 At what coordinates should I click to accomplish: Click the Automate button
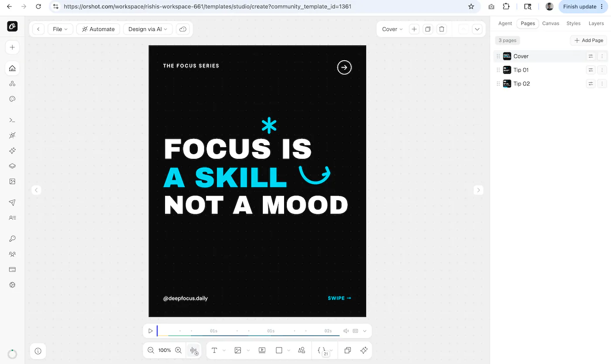pyautogui.click(x=98, y=29)
